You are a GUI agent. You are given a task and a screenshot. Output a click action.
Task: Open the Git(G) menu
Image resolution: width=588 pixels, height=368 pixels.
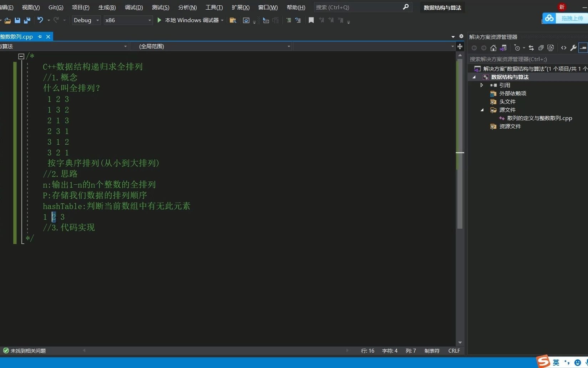pos(56,7)
